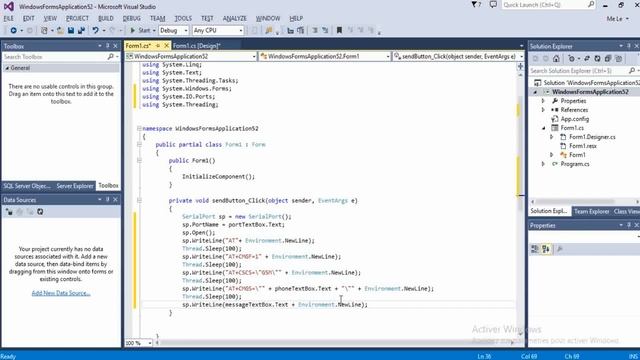The width and height of the screenshot is (640, 360).
Task: Open the Any CPU platform dropdown
Action: point(218,31)
